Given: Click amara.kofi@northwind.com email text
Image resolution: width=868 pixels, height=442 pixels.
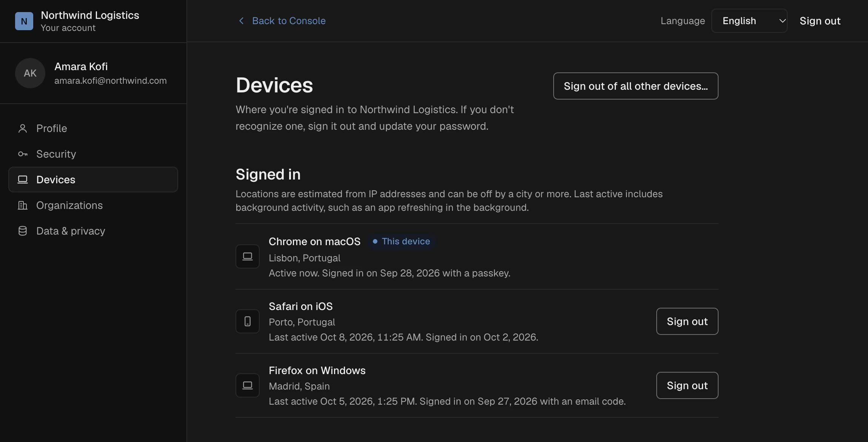Looking at the screenshot, I should [110, 81].
